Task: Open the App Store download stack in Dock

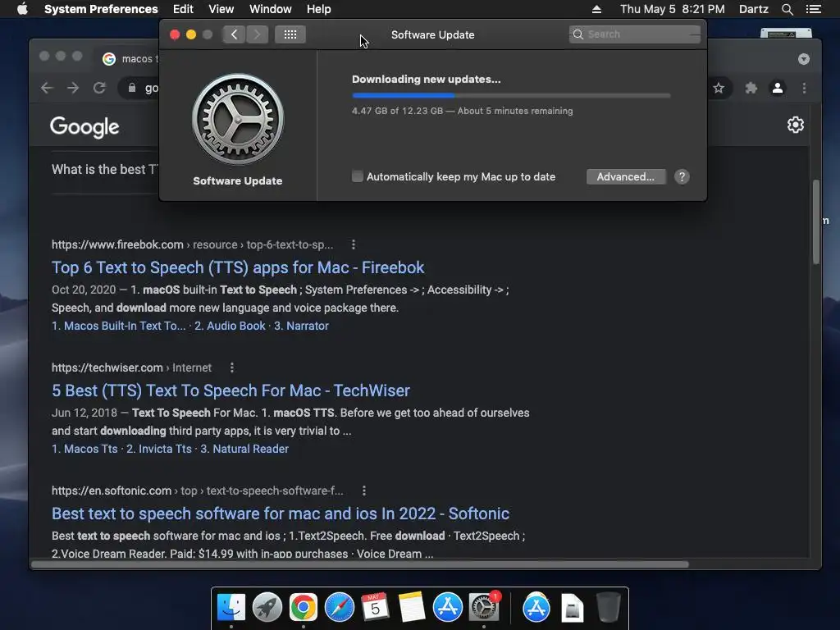Action: (536, 607)
